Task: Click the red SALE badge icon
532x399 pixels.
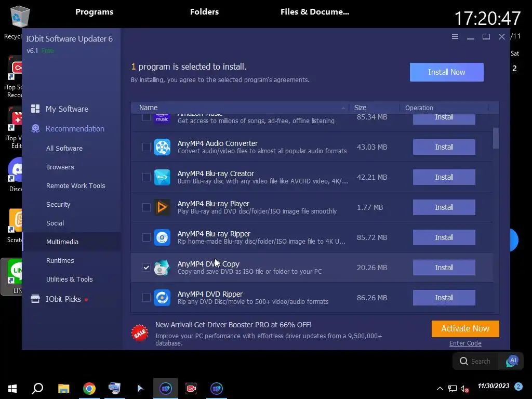Action: 140,333
